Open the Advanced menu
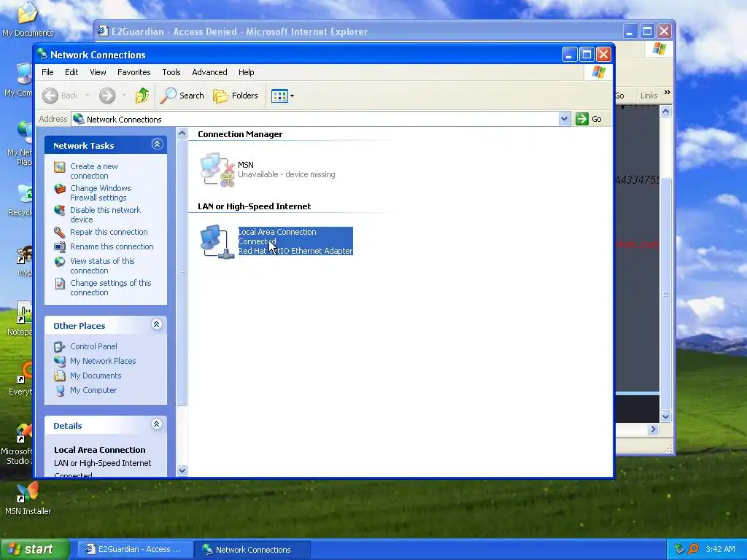Viewport: 747px width, 560px height. [209, 72]
